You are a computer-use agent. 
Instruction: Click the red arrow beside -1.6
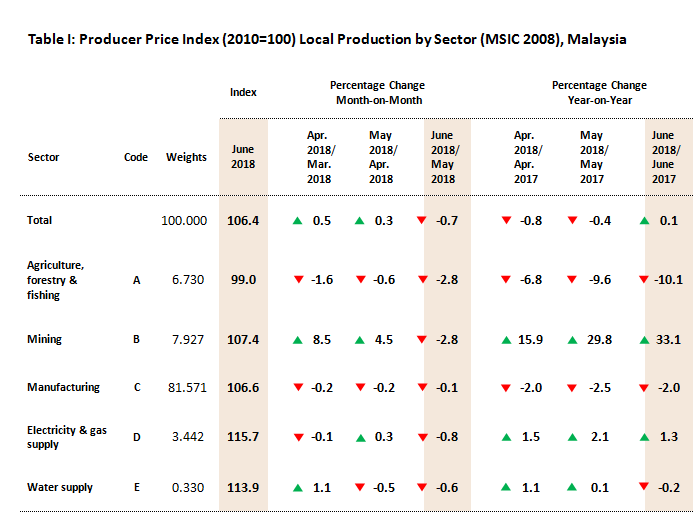298,280
